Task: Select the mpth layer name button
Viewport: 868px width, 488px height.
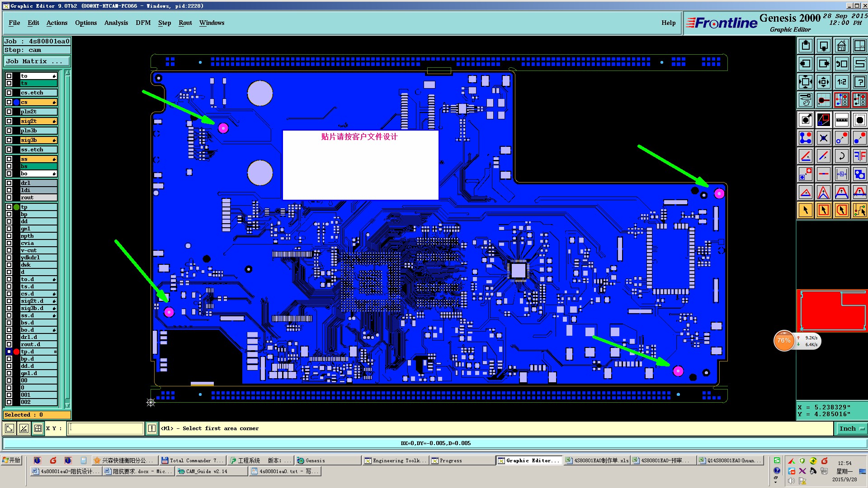Action: 39,236
